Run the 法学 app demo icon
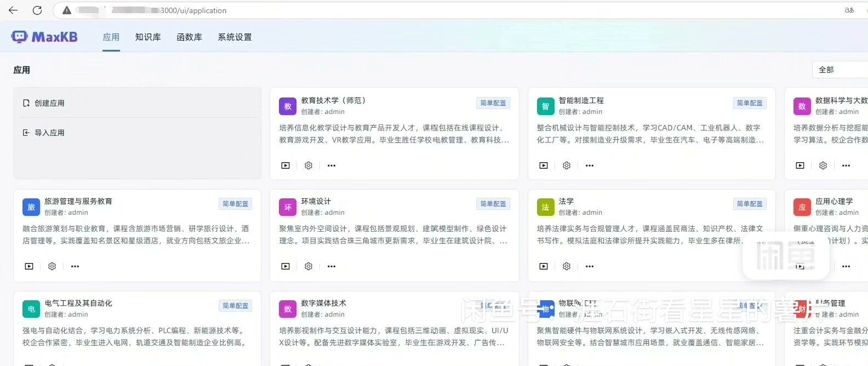 pyautogui.click(x=544, y=266)
